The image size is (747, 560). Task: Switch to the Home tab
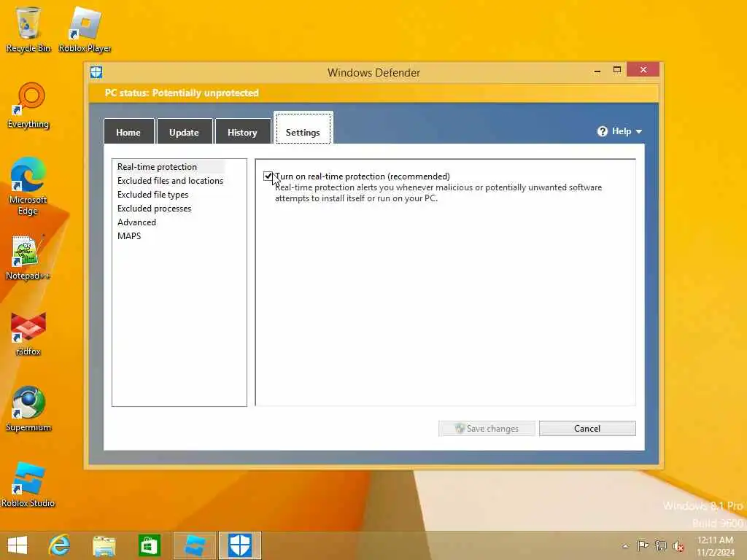[128, 131]
